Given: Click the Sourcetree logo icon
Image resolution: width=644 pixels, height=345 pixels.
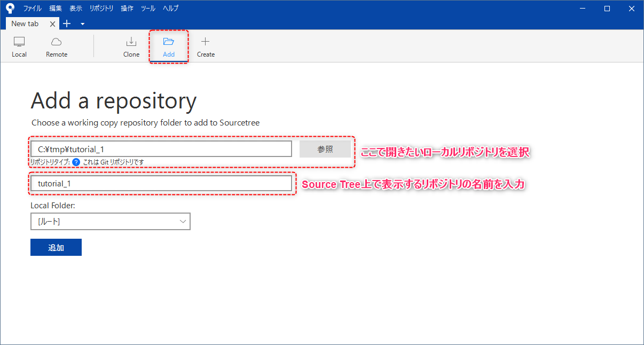Looking at the screenshot, I should pyautogui.click(x=10, y=8).
